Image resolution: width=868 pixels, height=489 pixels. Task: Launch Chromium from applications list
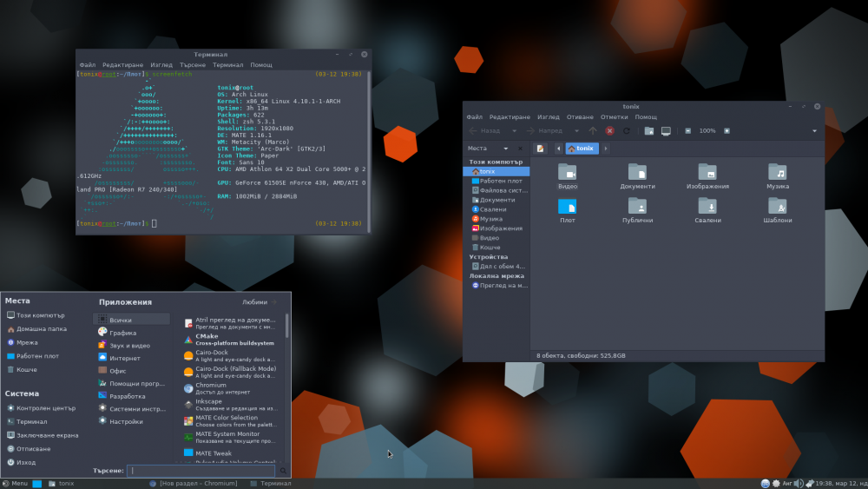pos(233,388)
